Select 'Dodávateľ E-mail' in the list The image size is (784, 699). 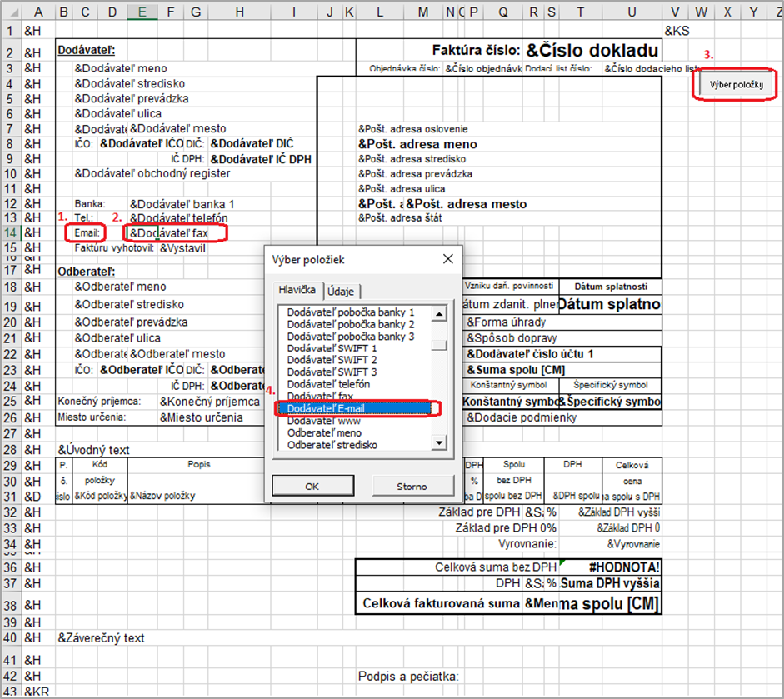[354, 408]
